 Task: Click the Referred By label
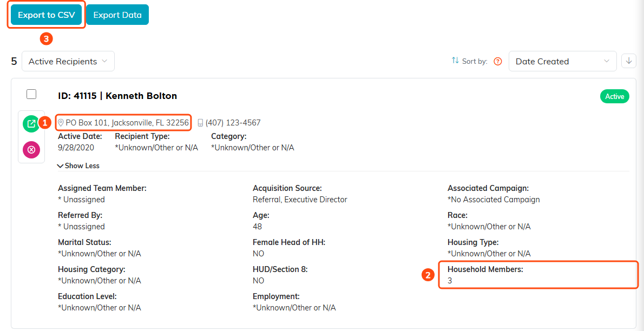tap(80, 215)
